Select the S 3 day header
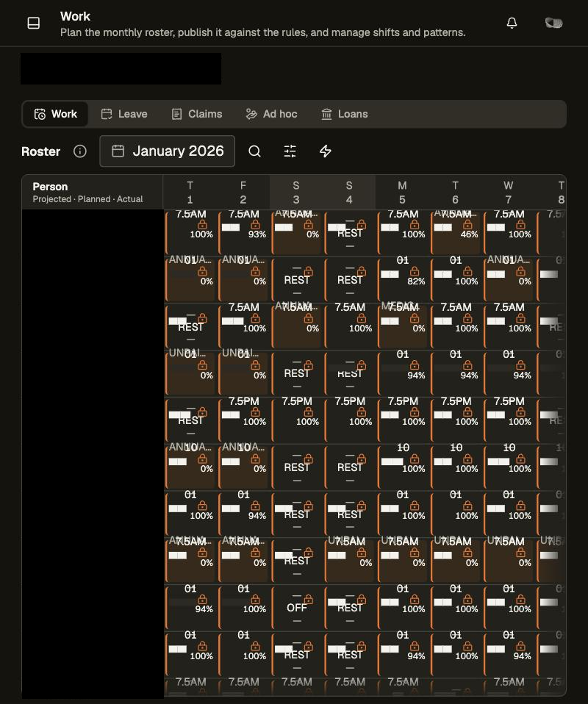The width and height of the screenshot is (588, 704). 296,192
